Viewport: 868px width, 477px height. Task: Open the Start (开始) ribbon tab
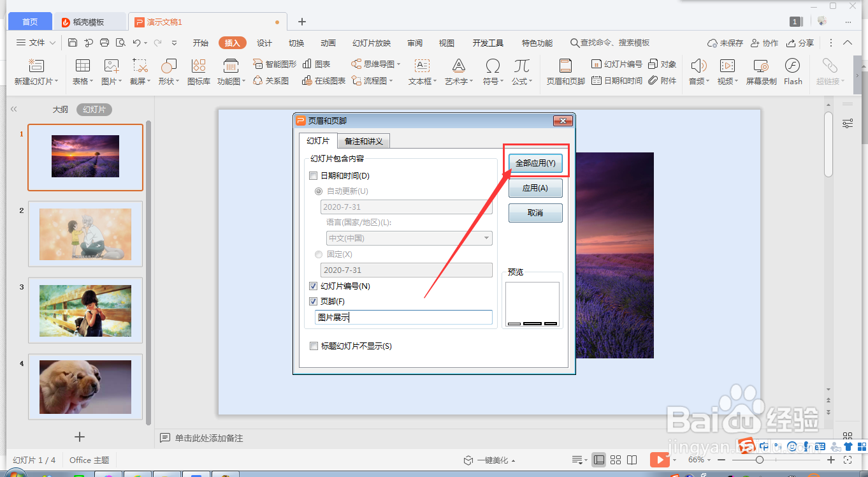[201, 43]
